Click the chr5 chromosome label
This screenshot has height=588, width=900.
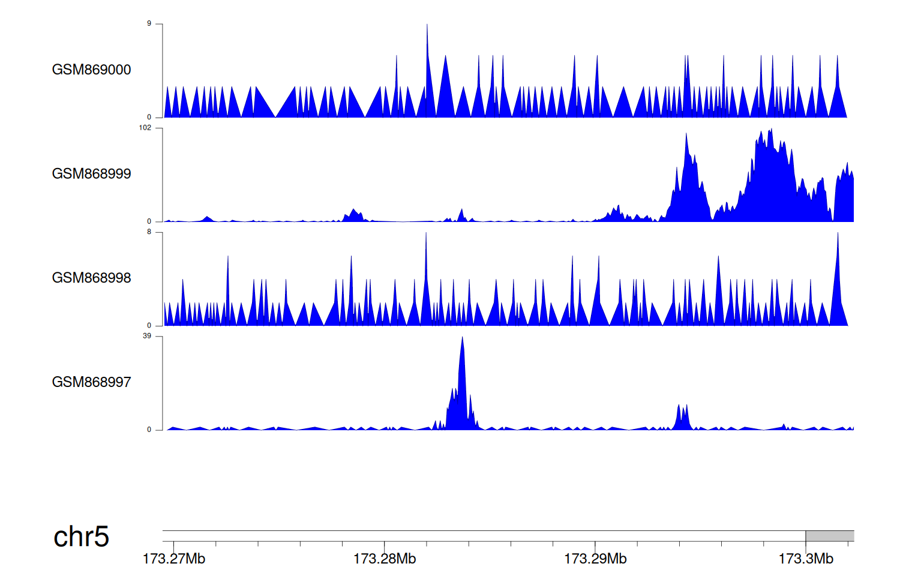(81, 536)
